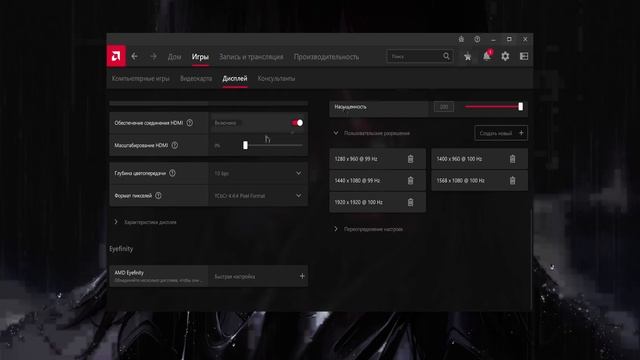
Task: Open the Дом tab
Action: tap(174, 57)
